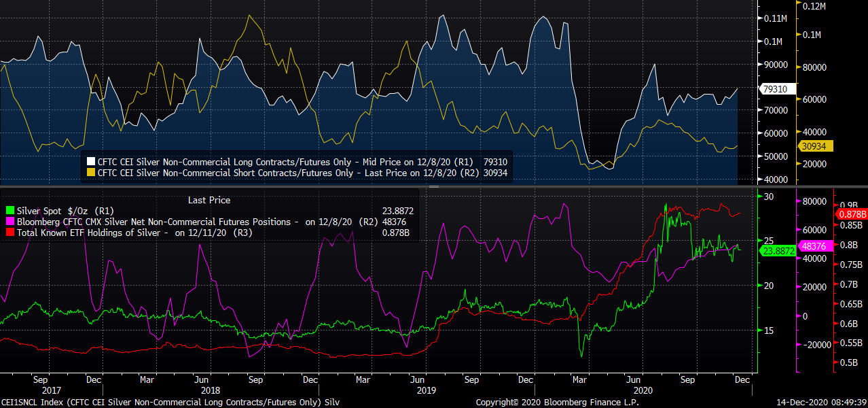Click the Last Price legend header
The width and height of the screenshot is (868, 408).
(x=209, y=200)
